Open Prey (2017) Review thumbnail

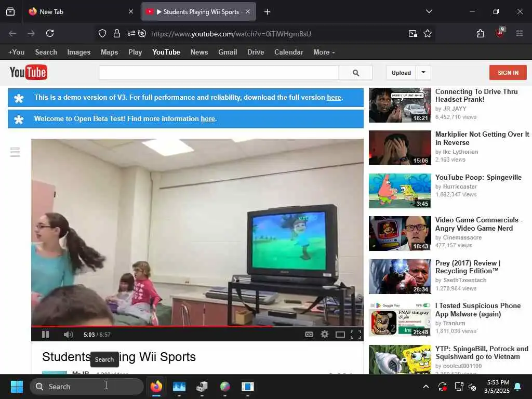click(x=400, y=276)
